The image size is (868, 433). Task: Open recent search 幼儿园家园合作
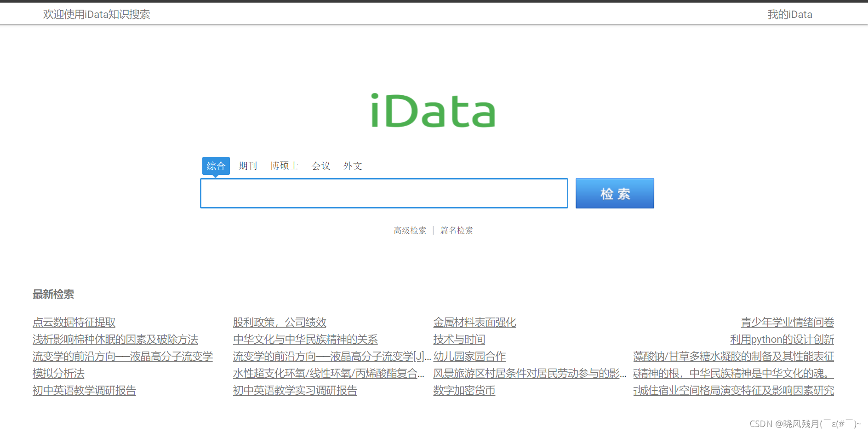[469, 356]
